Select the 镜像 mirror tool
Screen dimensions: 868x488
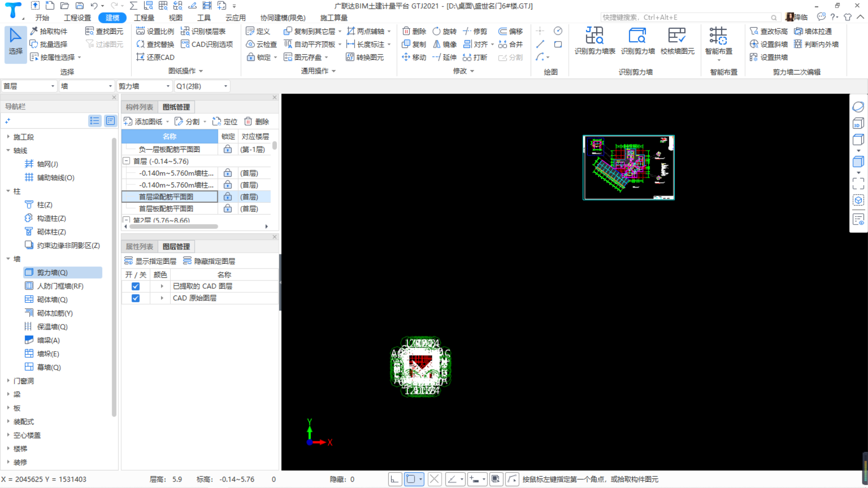445,44
